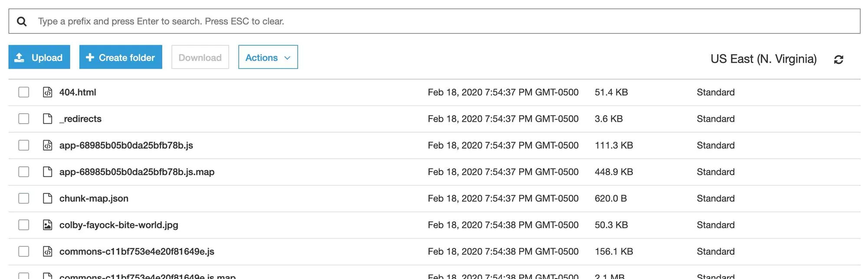The height and width of the screenshot is (279, 868).
Task: Click the refresh icon beside the region
Action: pyautogui.click(x=838, y=60)
